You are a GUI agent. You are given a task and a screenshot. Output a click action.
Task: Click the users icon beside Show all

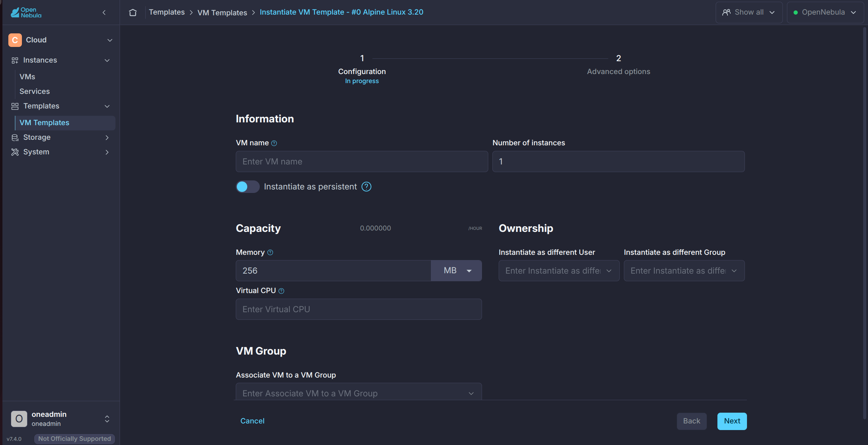[726, 13]
